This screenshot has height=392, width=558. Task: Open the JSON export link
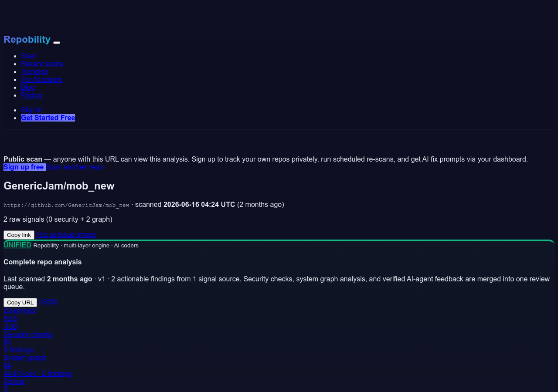point(48,302)
